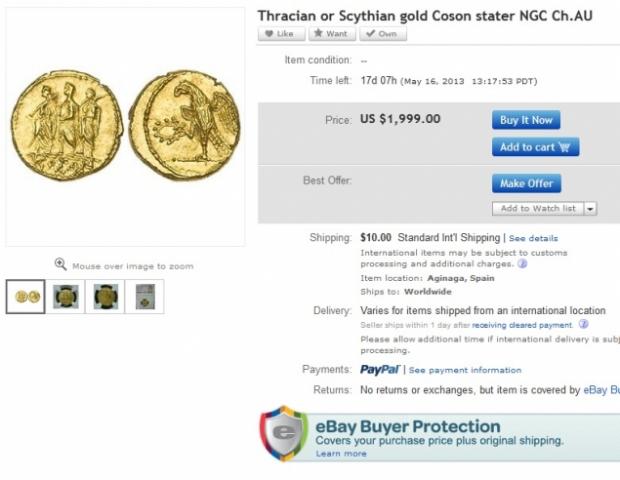Open the Add to Watch list dropdown arrow
Image resolution: width=620 pixels, height=480 pixels.
coord(590,209)
